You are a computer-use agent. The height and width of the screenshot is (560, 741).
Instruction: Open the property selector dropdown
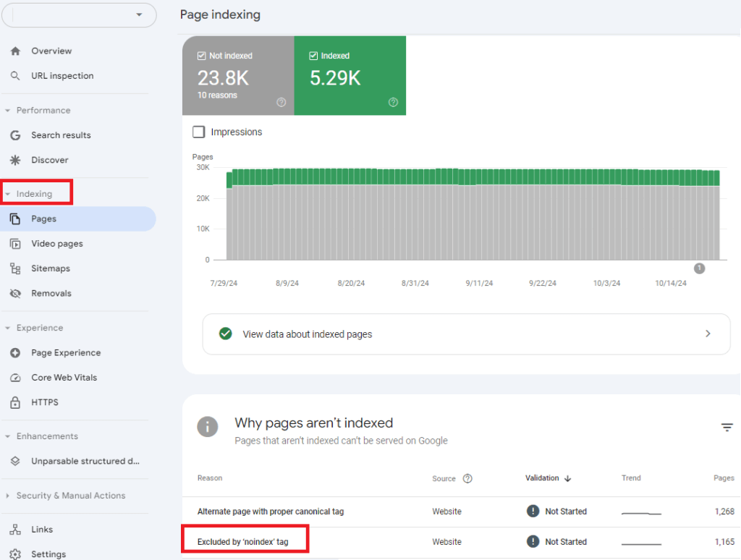(x=79, y=14)
